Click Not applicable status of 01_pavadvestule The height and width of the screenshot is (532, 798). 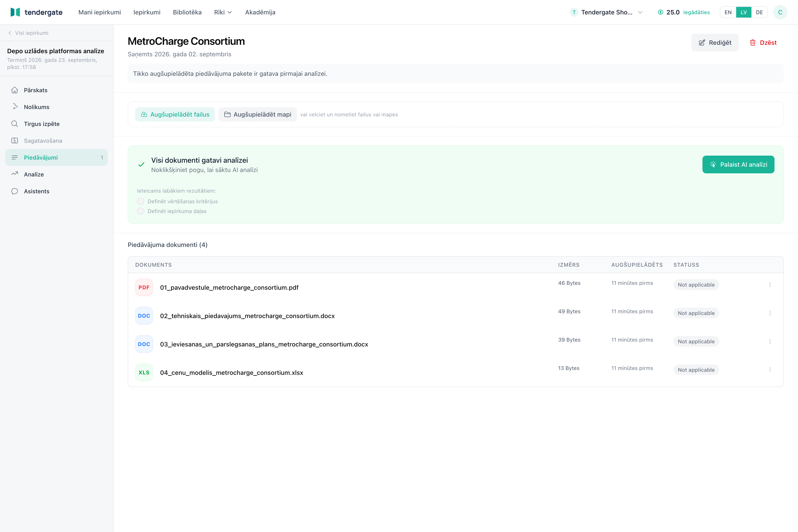click(696, 285)
